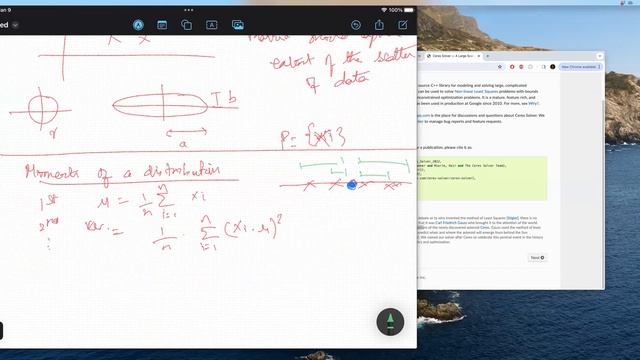This screenshot has width=640, height=360.
Task: Open the Stigler citation link
Action: tap(512, 218)
